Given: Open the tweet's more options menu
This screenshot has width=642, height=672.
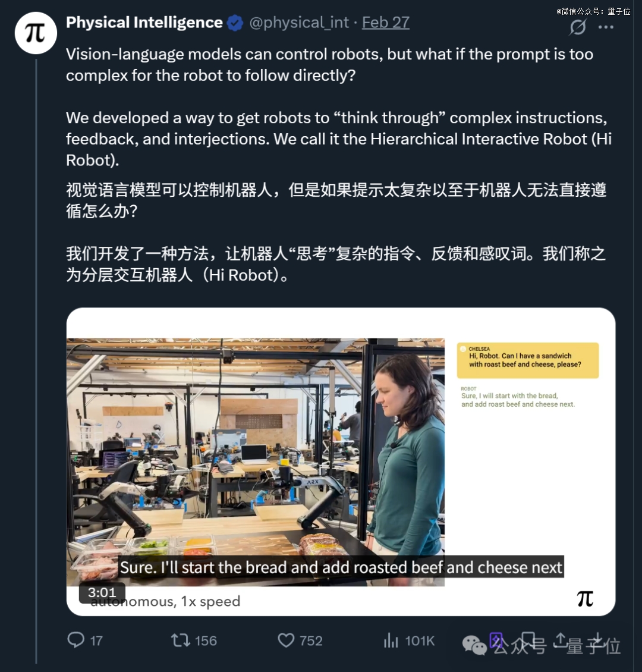Looking at the screenshot, I should point(606,27).
